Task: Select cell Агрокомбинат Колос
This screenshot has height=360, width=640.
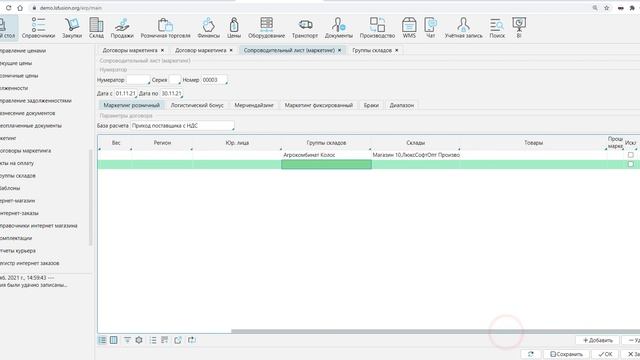Action: [x=326, y=155]
